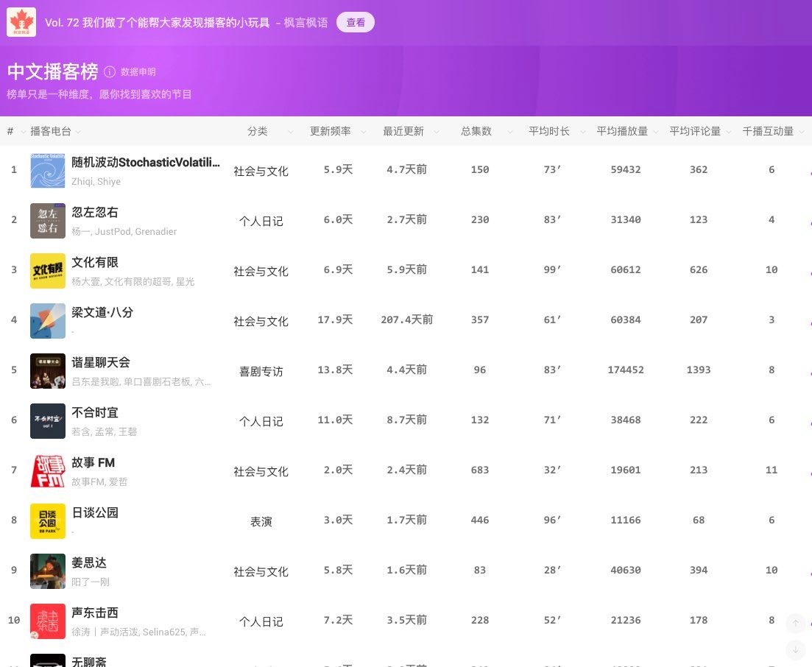The image size is (812, 667).
Task: Click the 故事FM, 爱哲 authors text
Action: point(99,481)
